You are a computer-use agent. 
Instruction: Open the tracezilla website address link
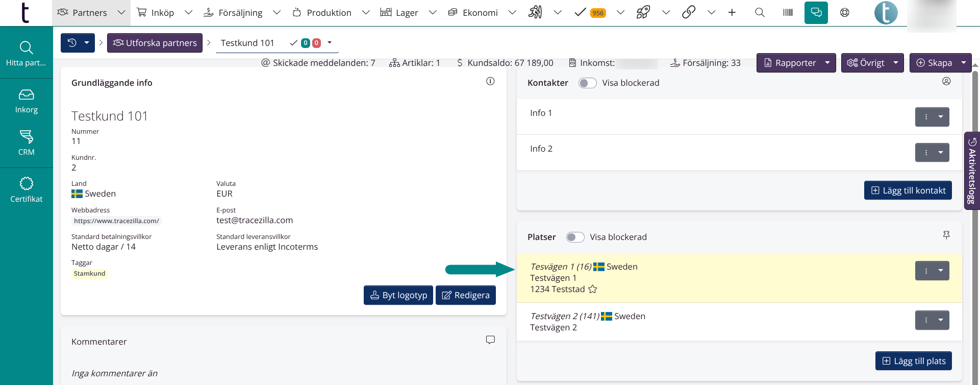tap(116, 221)
